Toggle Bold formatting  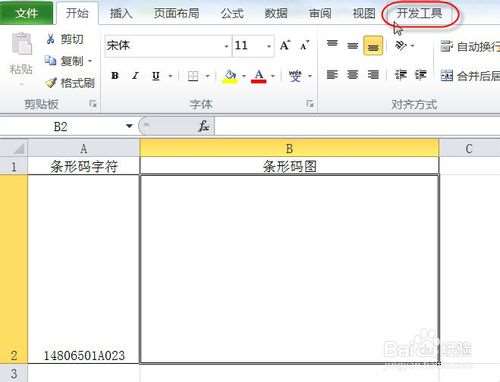(115, 76)
